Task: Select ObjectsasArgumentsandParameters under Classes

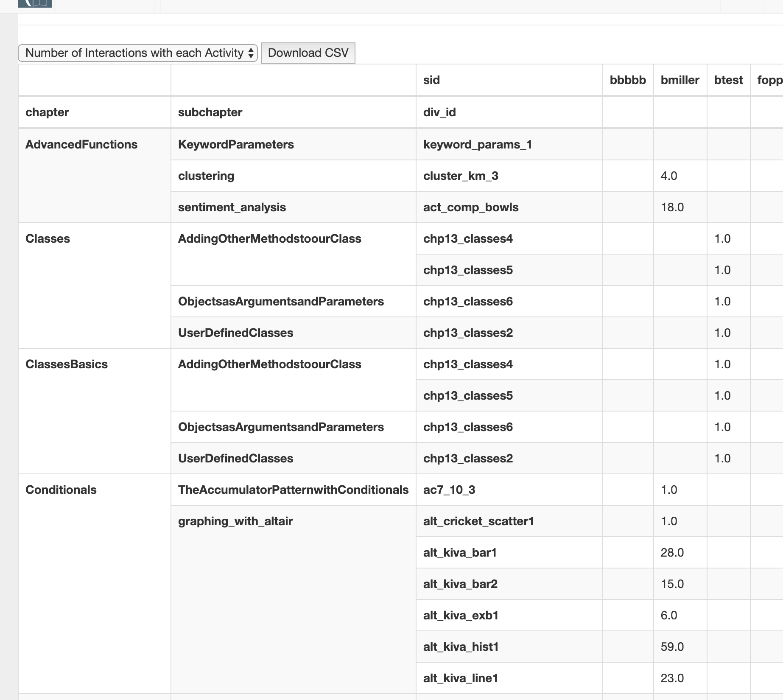Action: (294, 301)
